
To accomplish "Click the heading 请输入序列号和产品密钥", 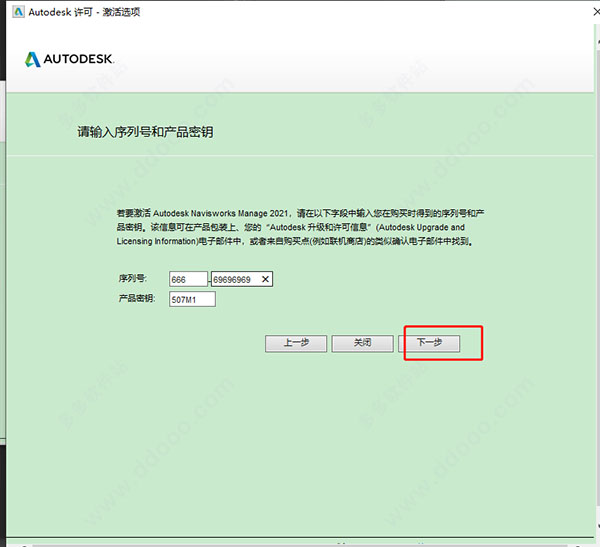I will (145, 132).
